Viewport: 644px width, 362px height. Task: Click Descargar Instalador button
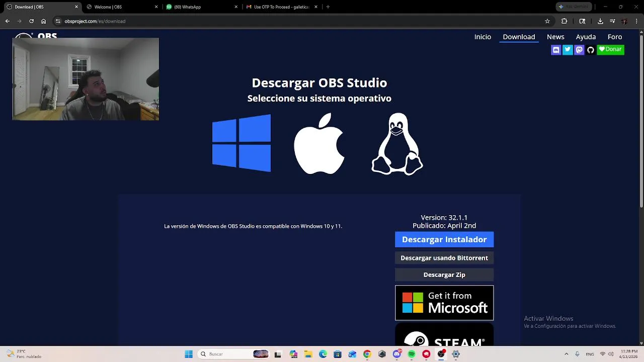[444, 239]
